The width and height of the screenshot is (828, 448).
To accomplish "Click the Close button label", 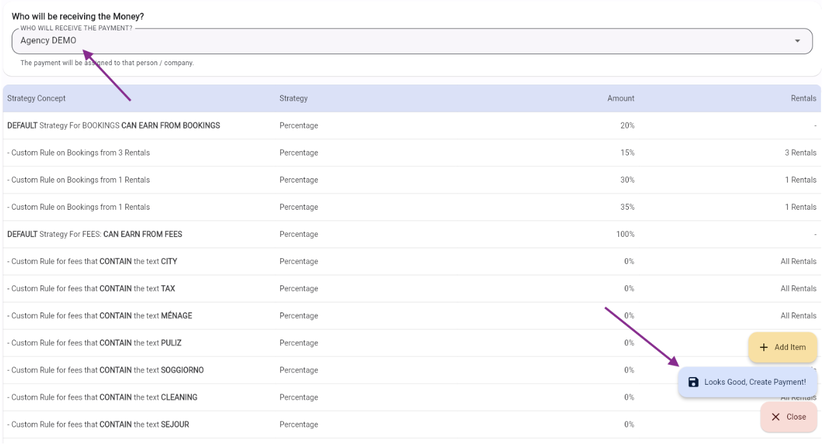I will [796, 417].
